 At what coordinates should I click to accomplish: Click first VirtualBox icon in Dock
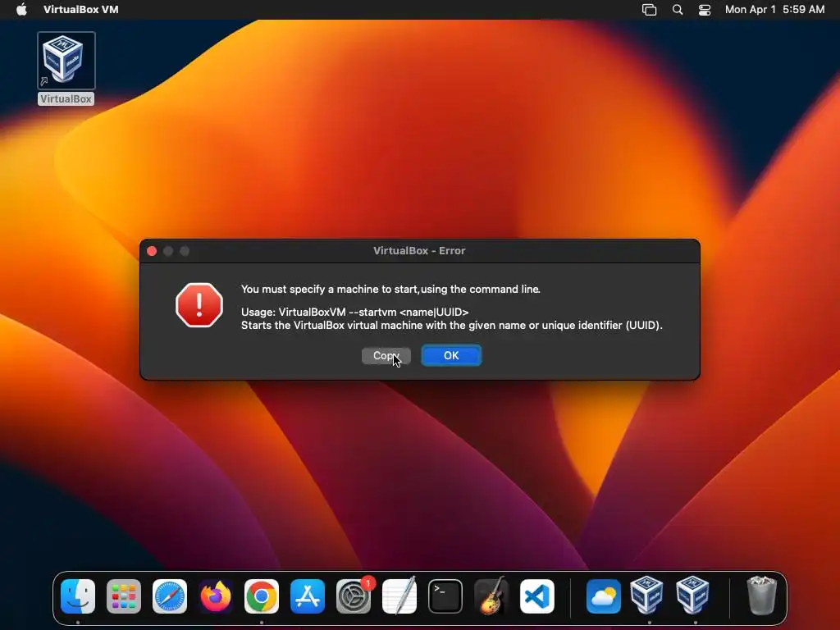646,595
